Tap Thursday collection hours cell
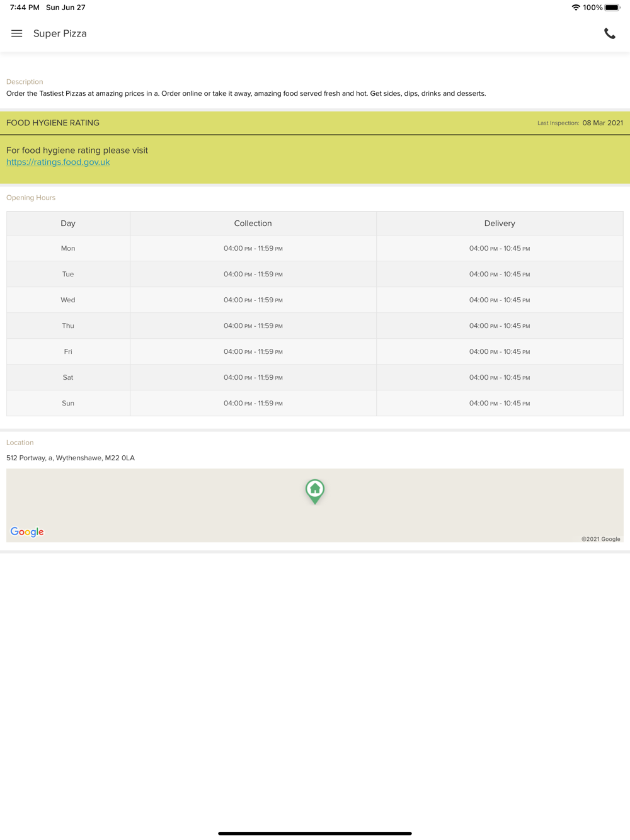630x840 pixels. pyautogui.click(x=253, y=326)
